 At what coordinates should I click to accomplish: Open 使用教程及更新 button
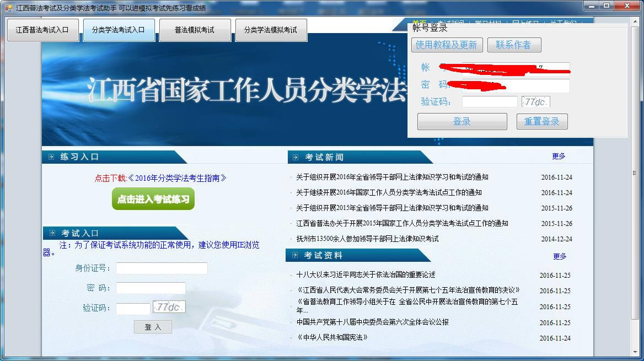point(447,45)
